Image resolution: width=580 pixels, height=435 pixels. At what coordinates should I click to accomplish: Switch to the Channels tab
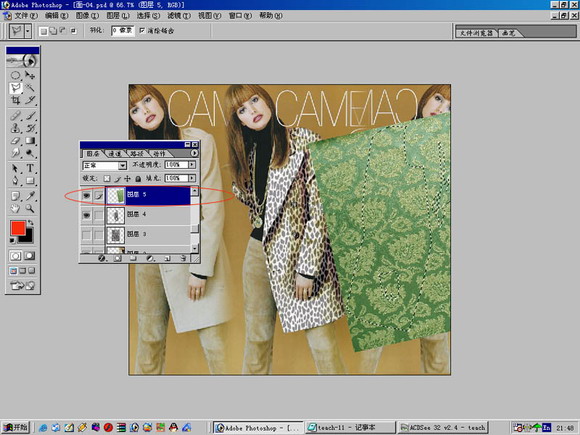[115, 154]
